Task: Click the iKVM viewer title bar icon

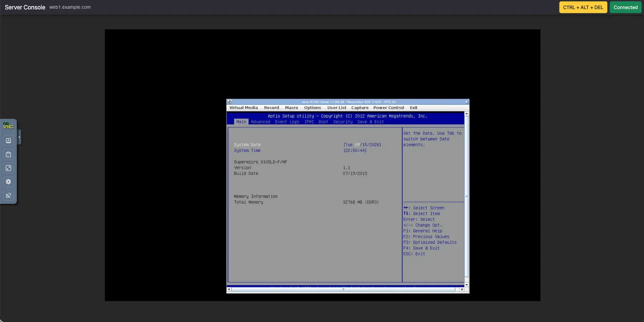Action: tap(230, 102)
